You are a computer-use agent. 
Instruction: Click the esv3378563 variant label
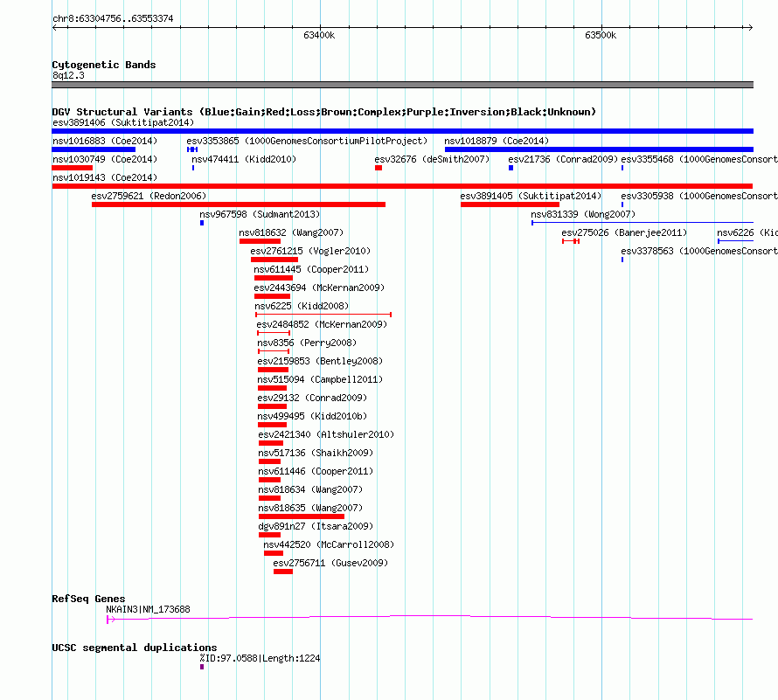[699, 251]
